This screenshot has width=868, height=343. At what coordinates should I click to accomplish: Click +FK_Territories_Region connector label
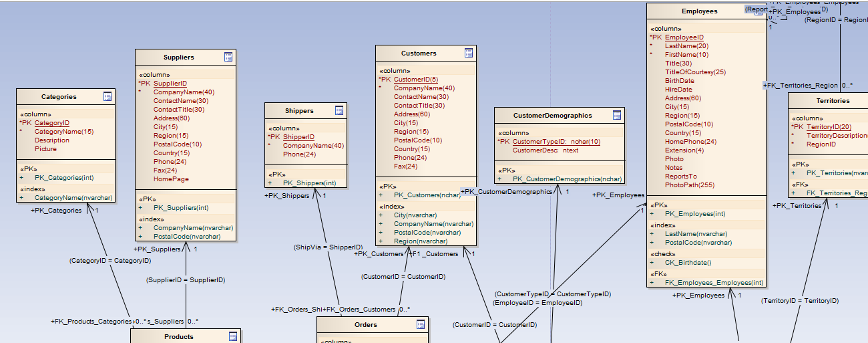801,86
